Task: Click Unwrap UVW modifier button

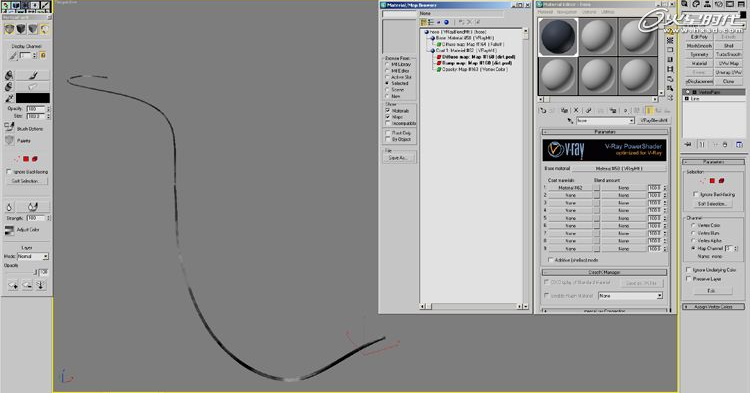Action: pos(728,72)
